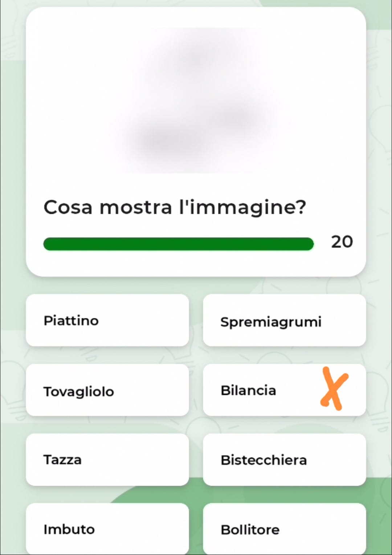Choose Spremiagrumi as the answer

(284, 320)
